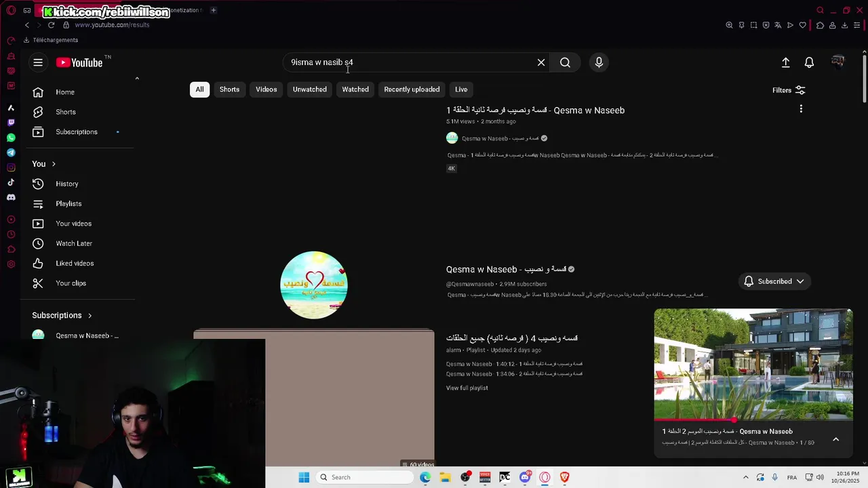Open Playlists in sidebar
868x488 pixels.
tap(80, 203)
